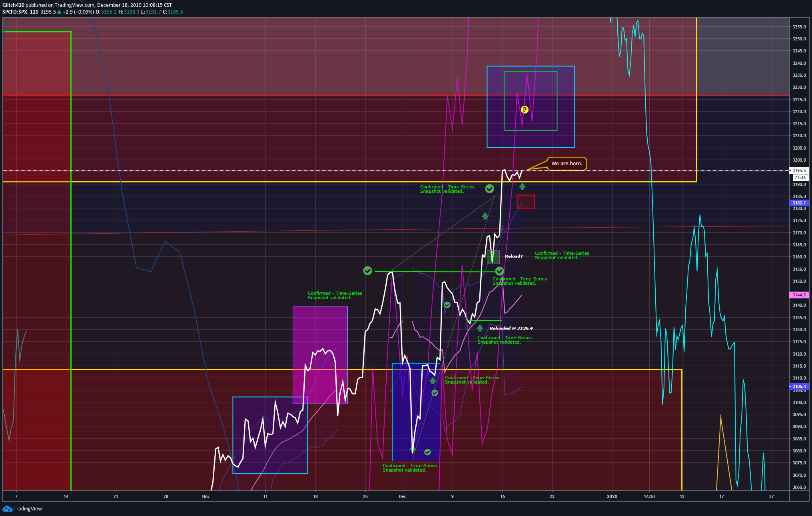Click the O:3195.2 open value
The height and width of the screenshot is (516, 812).
[x=106, y=12]
